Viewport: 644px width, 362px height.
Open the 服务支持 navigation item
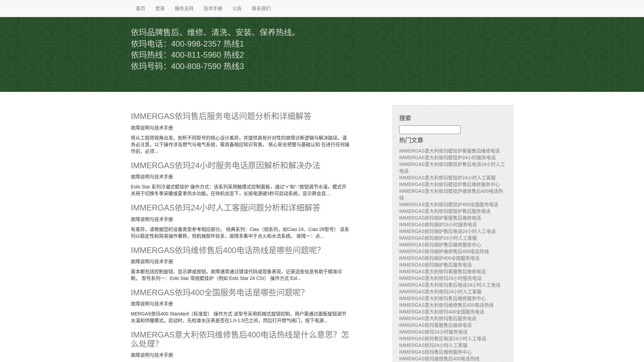point(184,8)
